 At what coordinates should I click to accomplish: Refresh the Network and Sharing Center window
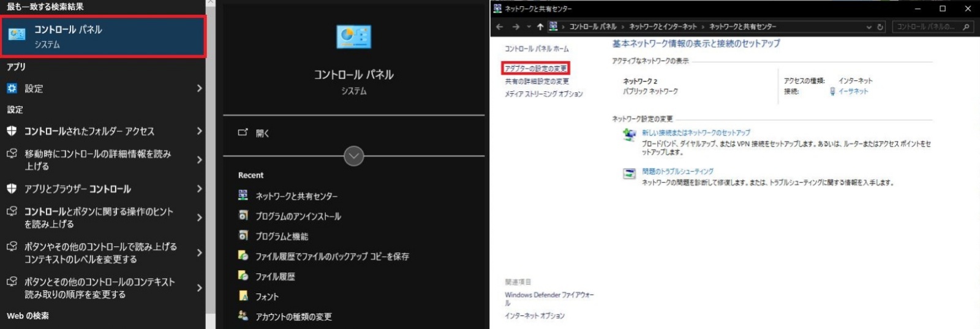880,27
